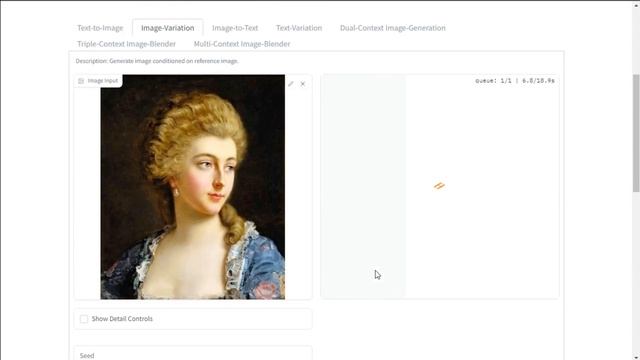Go to the Text-Variation tab
The height and width of the screenshot is (360, 640).
click(x=299, y=28)
